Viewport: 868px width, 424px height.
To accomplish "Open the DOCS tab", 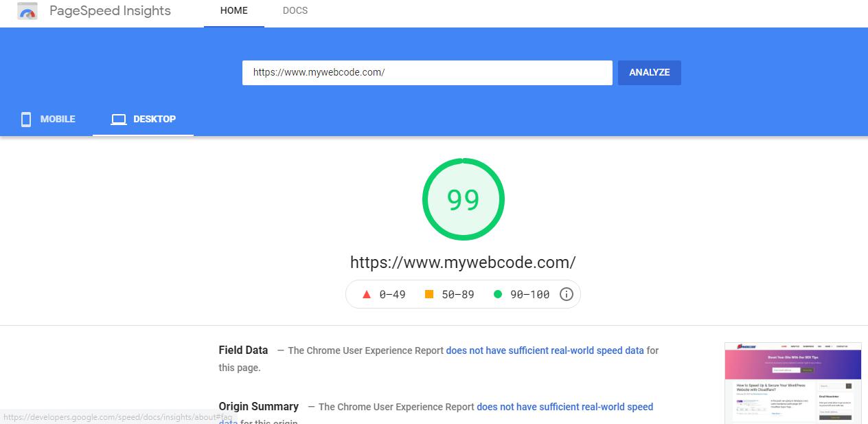I will click(x=295, y=11).
